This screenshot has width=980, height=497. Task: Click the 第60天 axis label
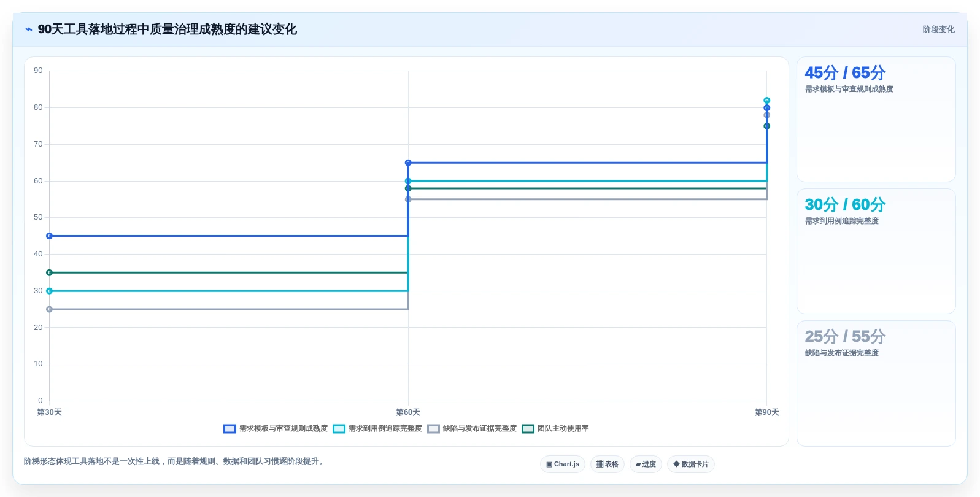408,412
